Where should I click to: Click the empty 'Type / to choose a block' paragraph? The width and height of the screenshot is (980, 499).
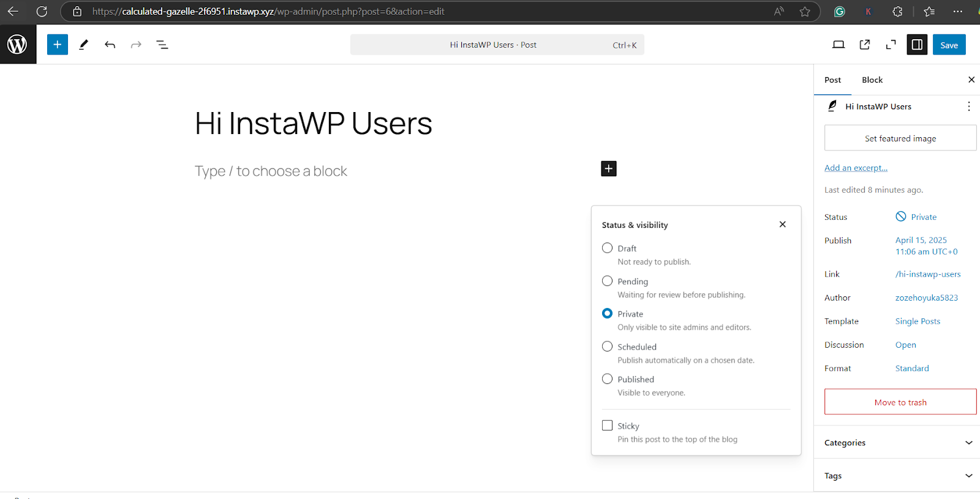[271, 171]
